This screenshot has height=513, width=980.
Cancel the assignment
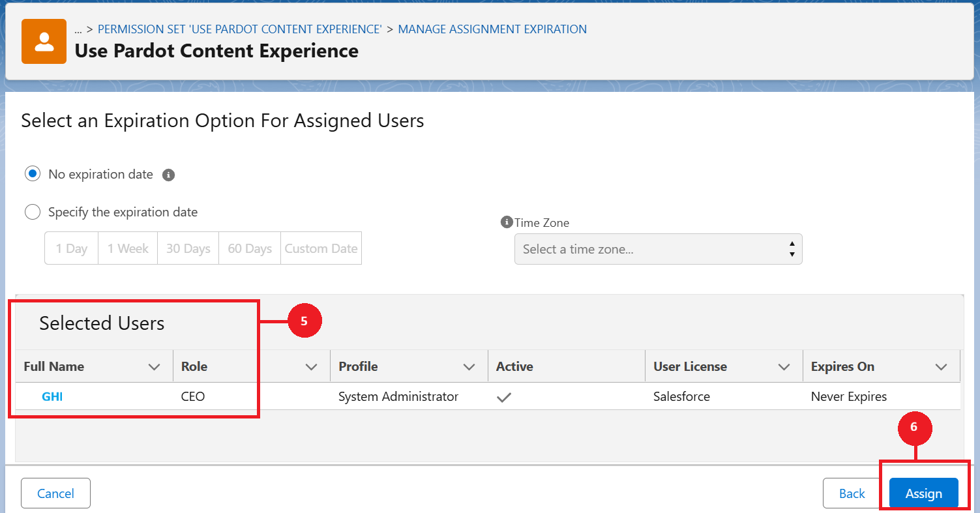pos(55,493)
